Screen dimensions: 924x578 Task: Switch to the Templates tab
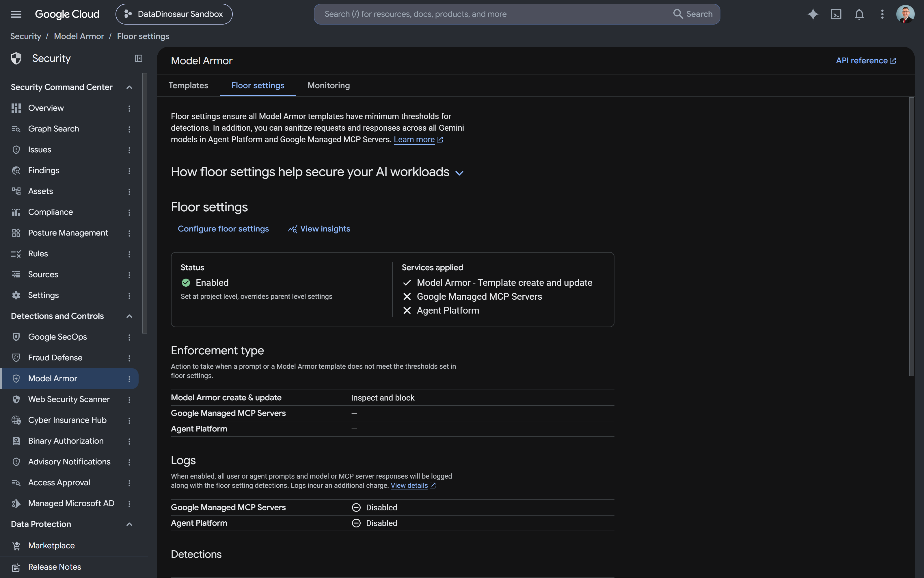(x=188, y=86)
